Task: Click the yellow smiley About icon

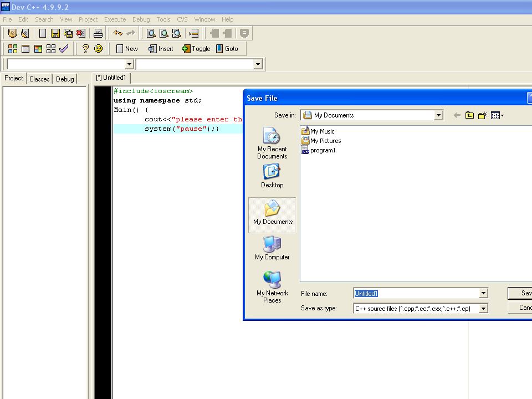Action: (x=99, y=49)
